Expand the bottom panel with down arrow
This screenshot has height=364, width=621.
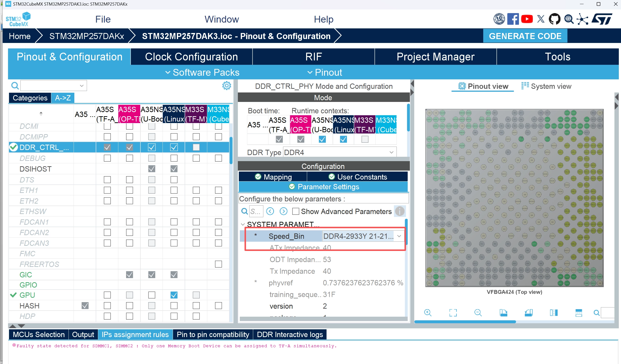point(21,326)
